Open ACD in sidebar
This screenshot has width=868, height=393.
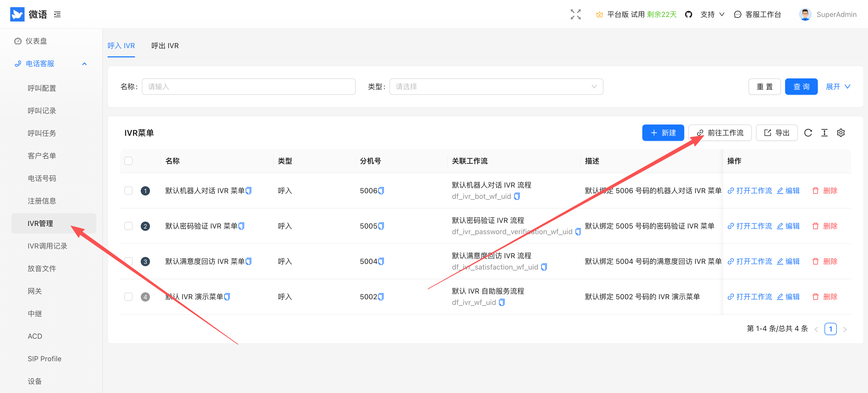coord(35,336)
